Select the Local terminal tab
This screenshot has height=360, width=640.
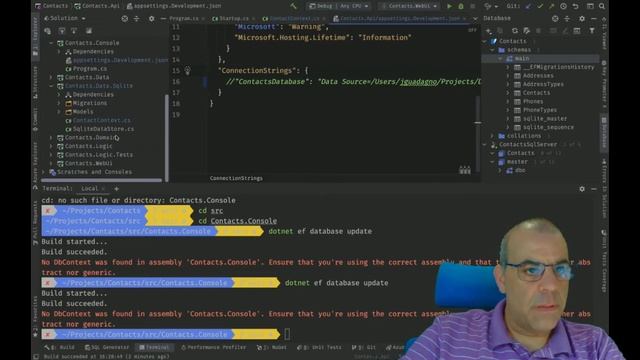(x=89, y=189)
